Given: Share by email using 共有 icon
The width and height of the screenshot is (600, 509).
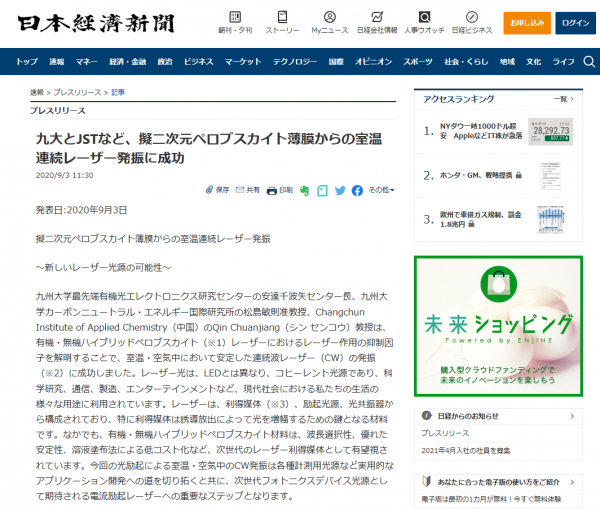Looking at the screenshot, I should pyautogui.click(x=247, y=190).
